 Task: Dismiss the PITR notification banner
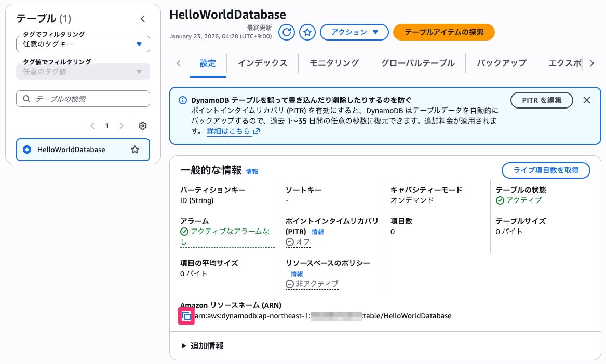[x=587, y=100]
